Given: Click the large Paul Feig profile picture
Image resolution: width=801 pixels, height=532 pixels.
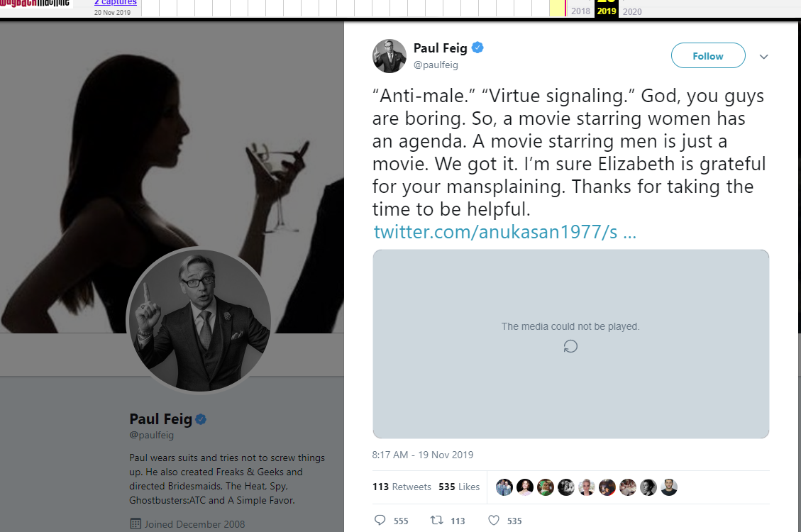Looking at the screenshot, I should coord(199,319).
